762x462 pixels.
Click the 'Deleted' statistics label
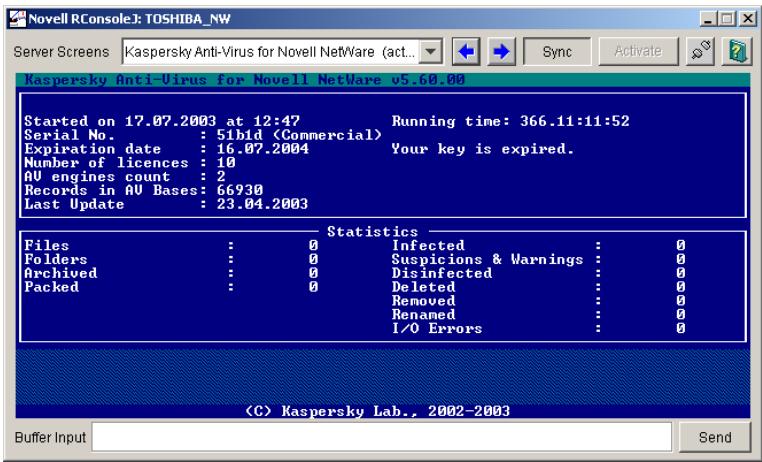(423, 287)
